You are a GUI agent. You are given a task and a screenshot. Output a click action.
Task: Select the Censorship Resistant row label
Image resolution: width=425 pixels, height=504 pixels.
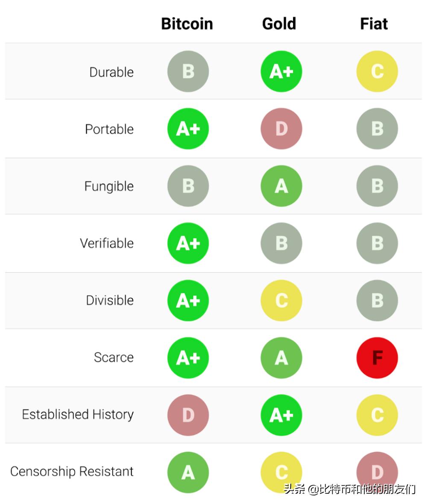point(72,472)
